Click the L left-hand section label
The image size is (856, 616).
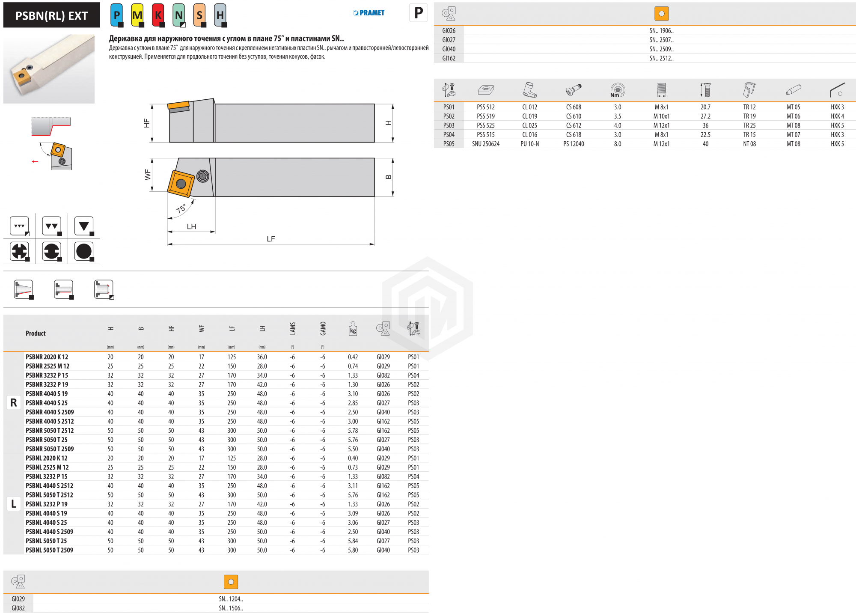pyautogui.click(x=14, y=504)
